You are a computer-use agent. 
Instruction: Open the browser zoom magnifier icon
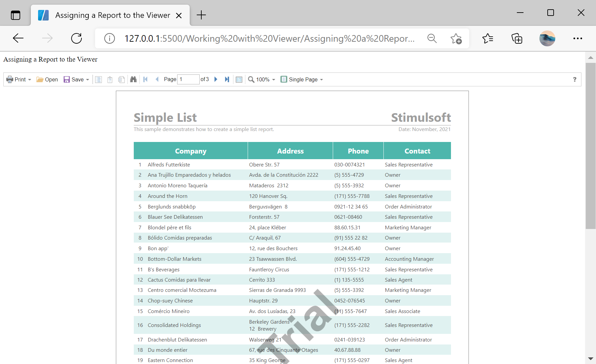[432, 39]
